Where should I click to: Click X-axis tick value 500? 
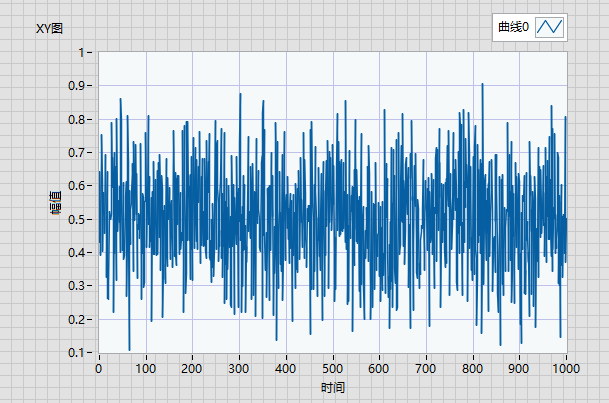coord(332,368)
